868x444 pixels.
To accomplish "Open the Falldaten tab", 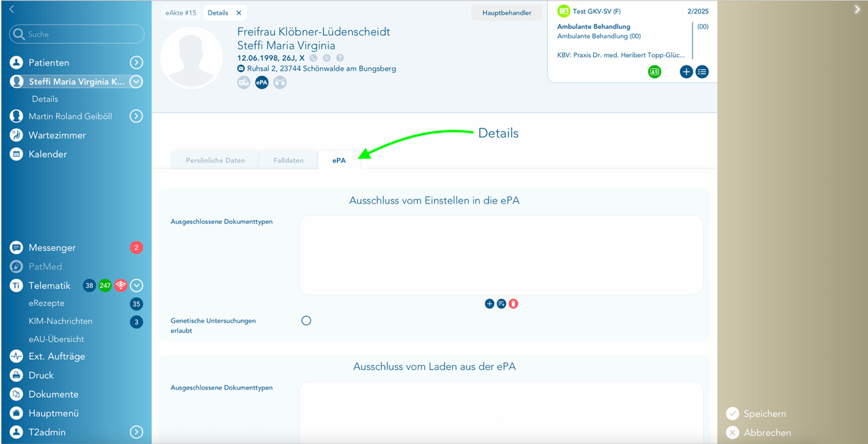I will 288,160.
